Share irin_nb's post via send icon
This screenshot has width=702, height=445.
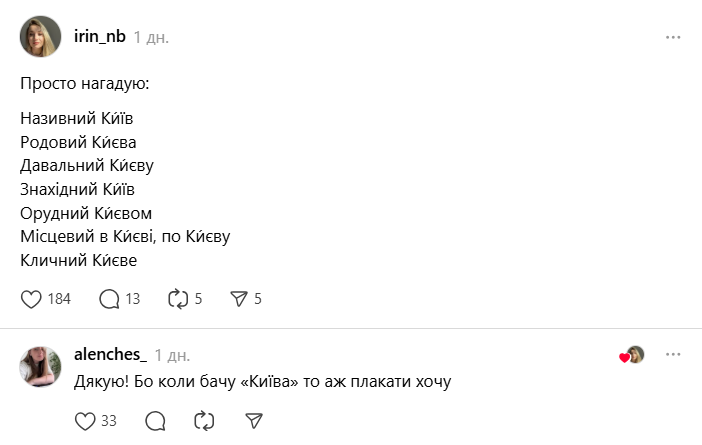pos(239,298)
